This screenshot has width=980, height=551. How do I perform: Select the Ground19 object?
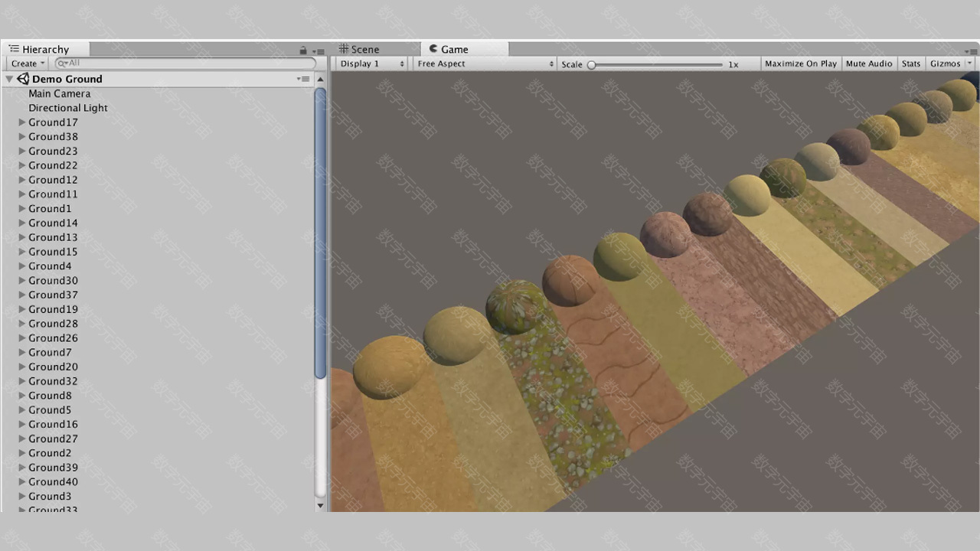tap(53, 309)
